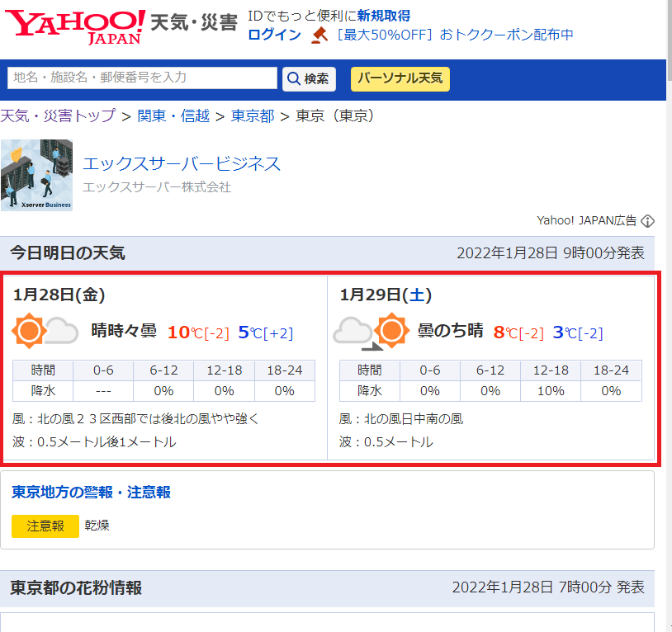This screenshot has width=672, height=632.
Task: Go to 関東・信越 breadcrumb
Action: 173,116
